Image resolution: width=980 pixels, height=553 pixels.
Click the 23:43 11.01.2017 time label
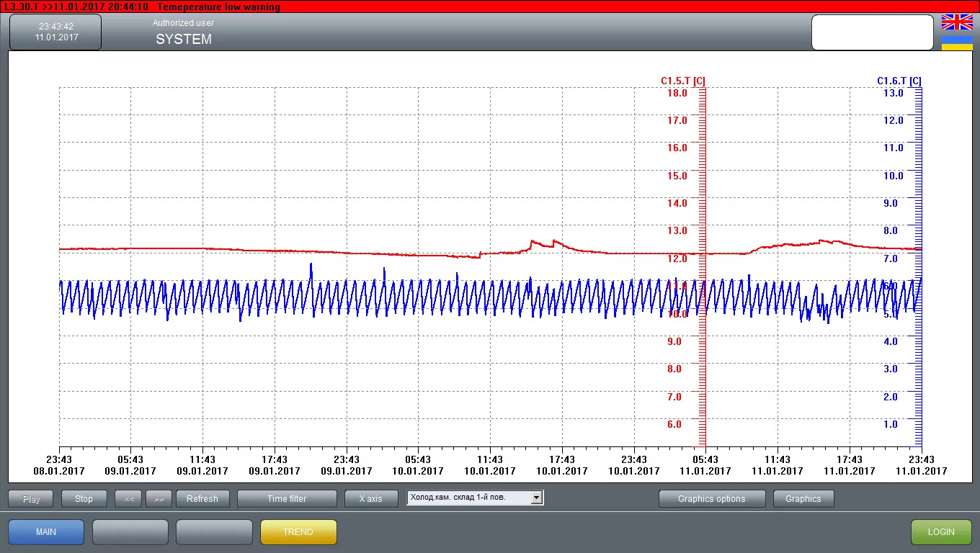(921, 465)
